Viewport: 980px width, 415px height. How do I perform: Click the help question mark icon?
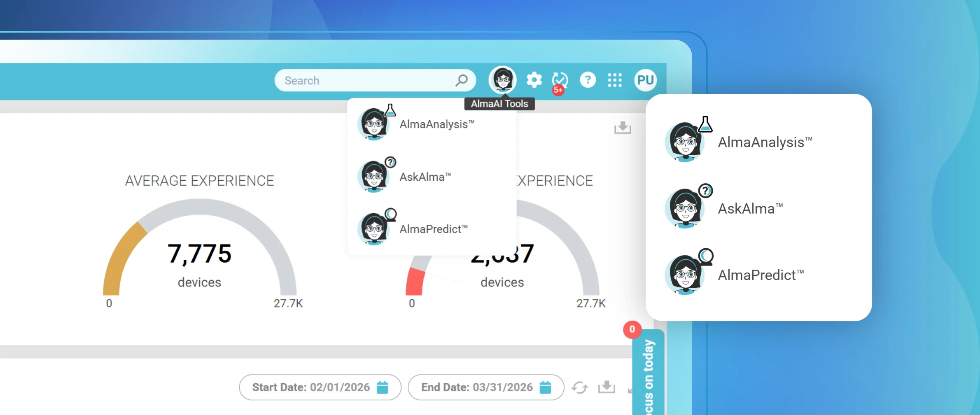coord(588,80)
